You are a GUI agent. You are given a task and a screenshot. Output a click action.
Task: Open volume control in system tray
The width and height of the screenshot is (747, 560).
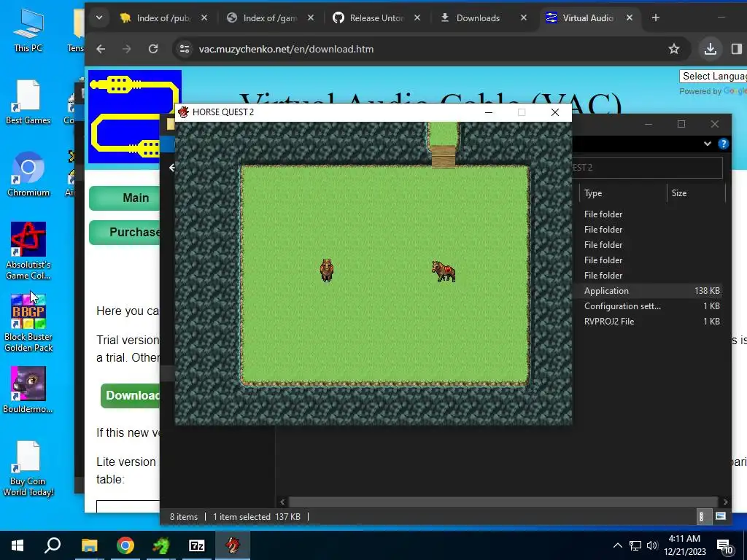(x=652, y=545)
